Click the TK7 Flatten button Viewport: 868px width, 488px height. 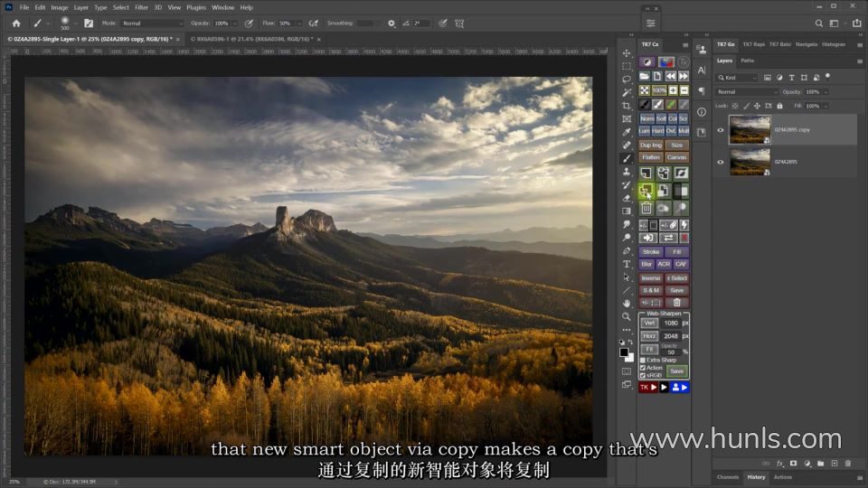click(651, 157)
